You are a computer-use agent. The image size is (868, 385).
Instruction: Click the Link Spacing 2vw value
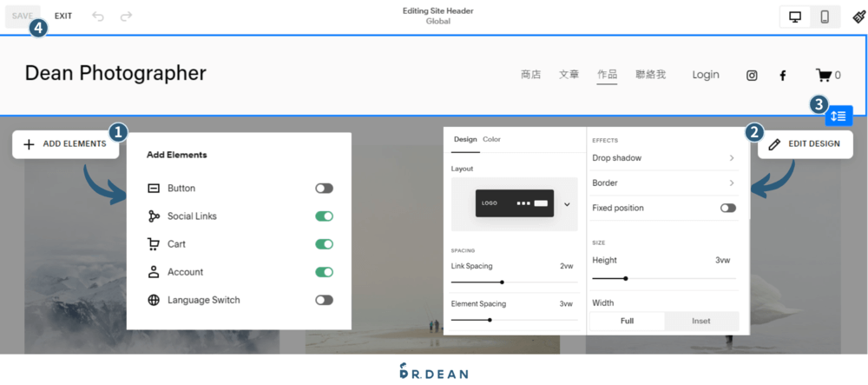pos(567,266)
